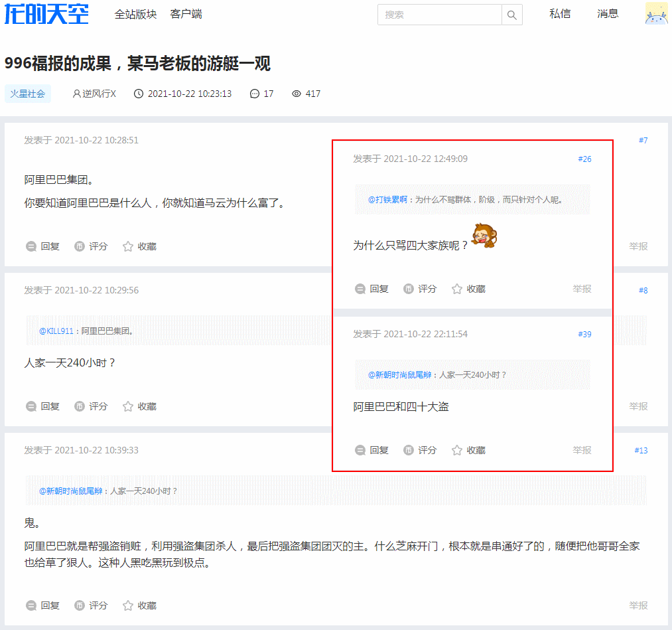Screen dimensions: 672x630
Task: Open author 逆风行X profile
Action: [94, 94]
